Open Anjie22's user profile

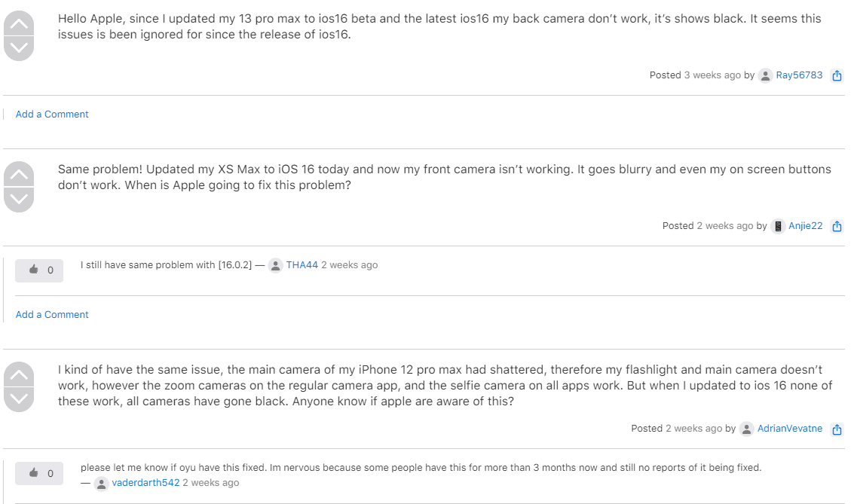click(805, 225)
